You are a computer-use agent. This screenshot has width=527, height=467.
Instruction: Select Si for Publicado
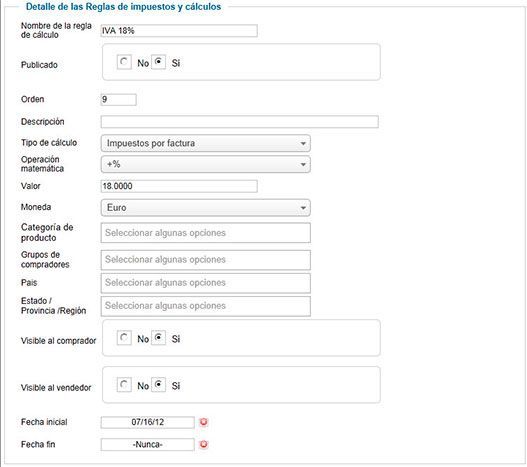point(158,63)
